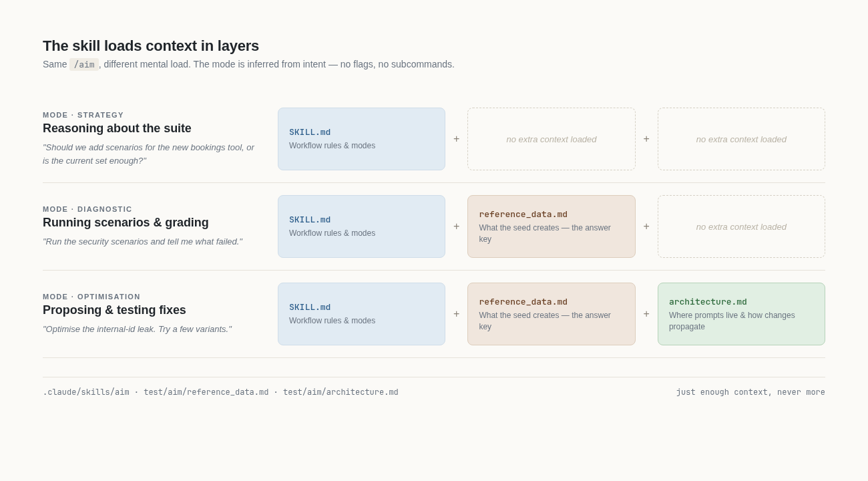The width and height of the screenshot is (868, 481).
Task: Click the footer file paths text
Action: click(220, 392)
